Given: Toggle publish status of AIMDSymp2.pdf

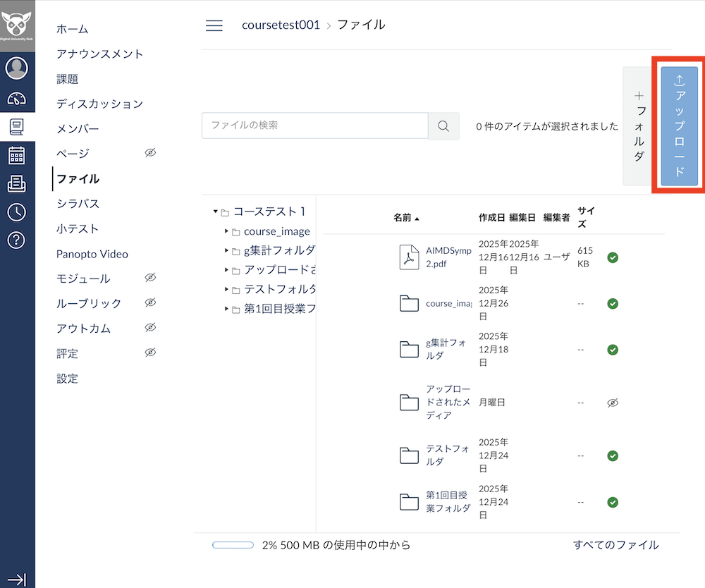Looking at the screenshot, I should (613, 257).
